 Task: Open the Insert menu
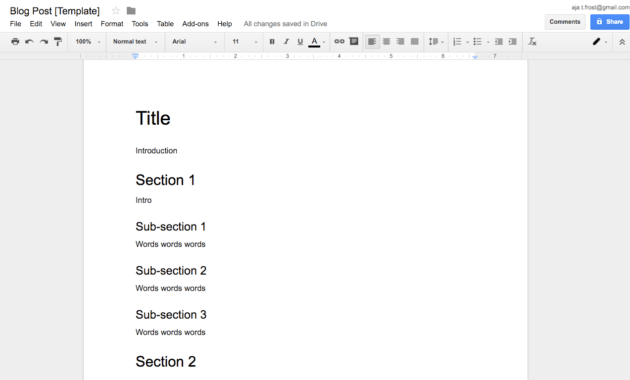tap(83, 24)
